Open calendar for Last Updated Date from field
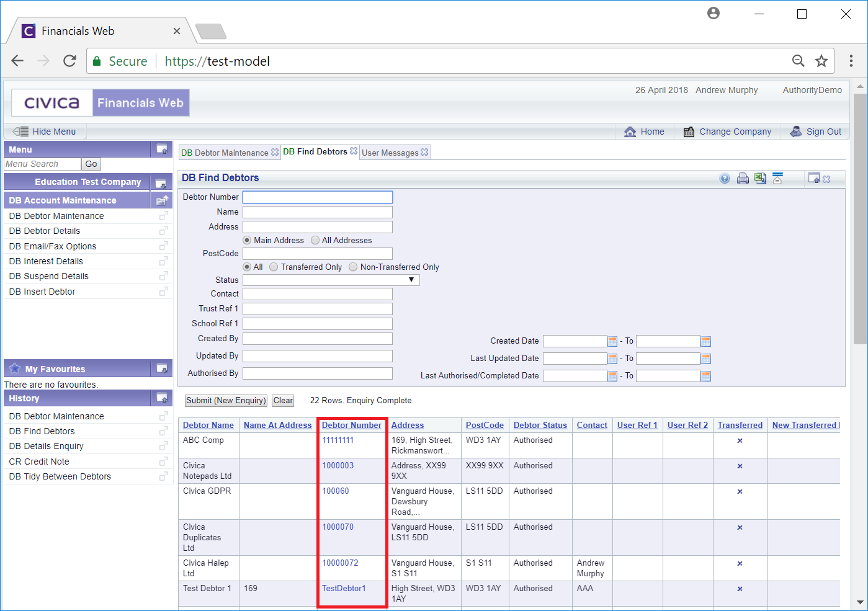 tap(612, 359)
